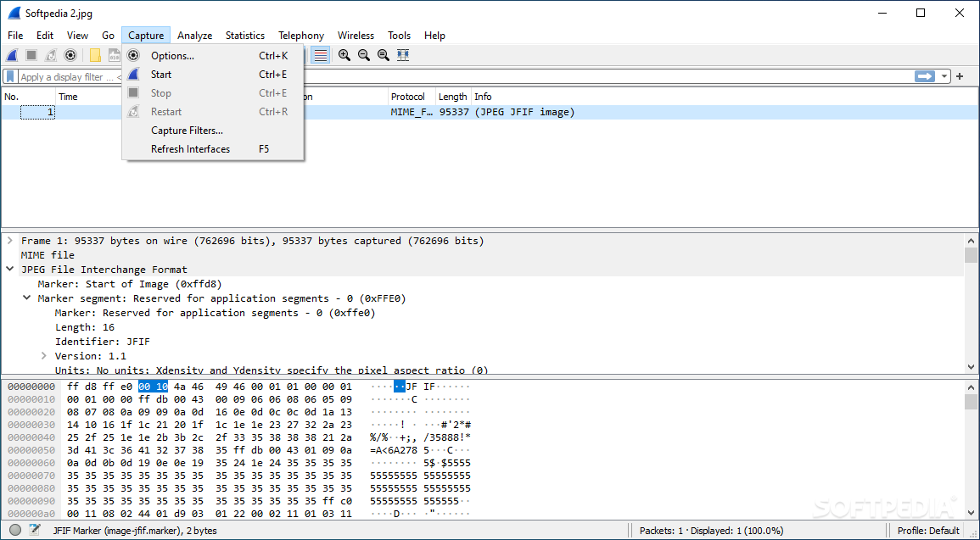This screenshot has width=980, height=540.
Task: Click the expert information circle in status bar
Action: pos(15,531)
